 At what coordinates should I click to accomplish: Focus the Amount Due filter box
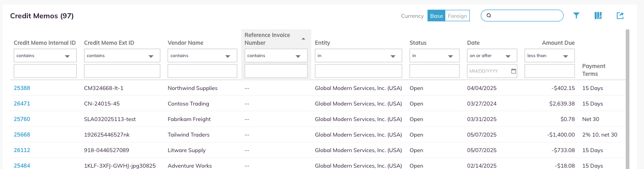pyautogui.click(x=549, y=71)
